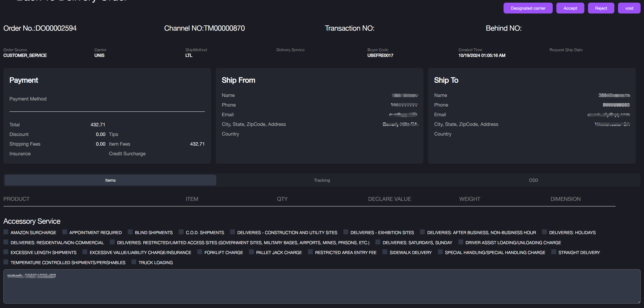The image size is (644, 308).
Task: Open the OSD tab
Action: click(533, 180)
